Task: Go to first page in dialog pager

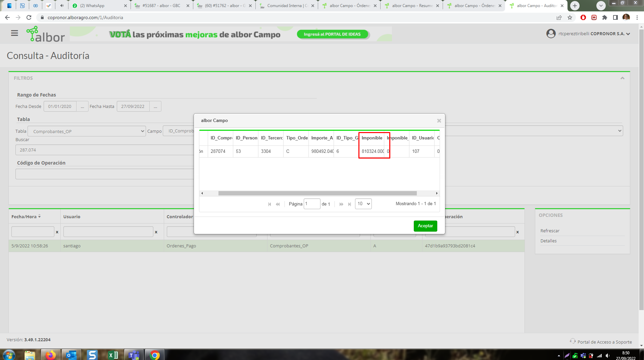Action: 269,204
